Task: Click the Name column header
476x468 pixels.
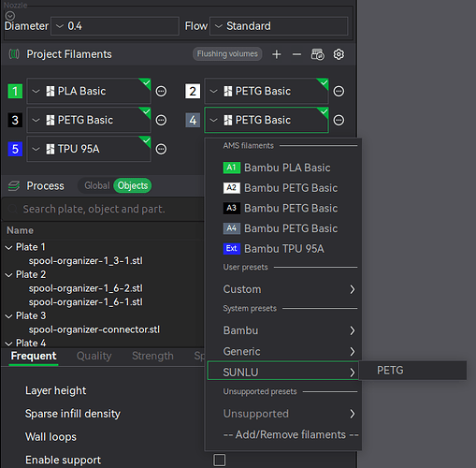Action: coord(21,230)
